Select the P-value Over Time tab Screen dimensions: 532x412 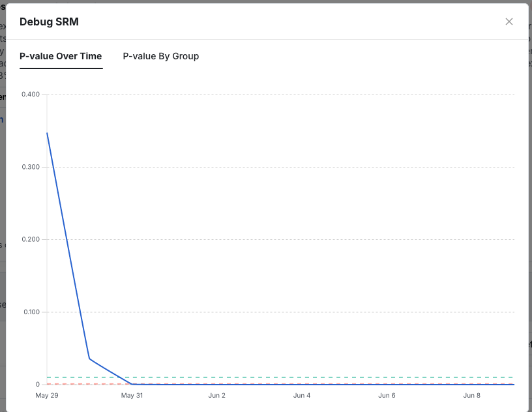tap(61, 56)
